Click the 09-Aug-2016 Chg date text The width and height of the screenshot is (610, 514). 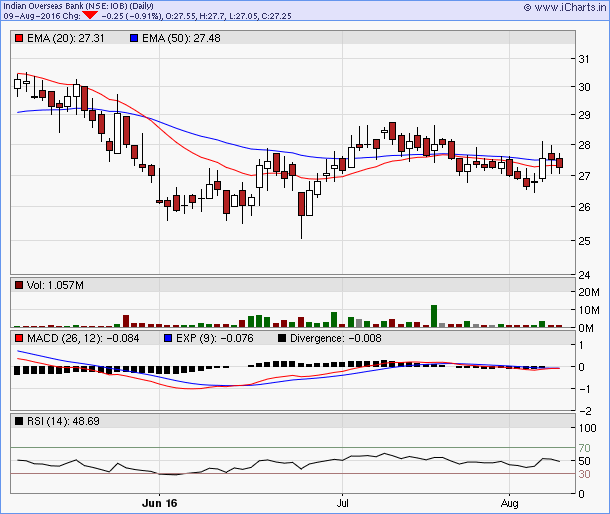tap(42, 16)
